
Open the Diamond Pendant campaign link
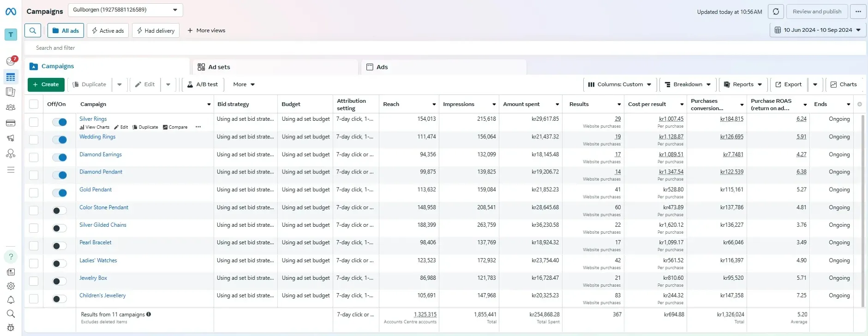101,172
